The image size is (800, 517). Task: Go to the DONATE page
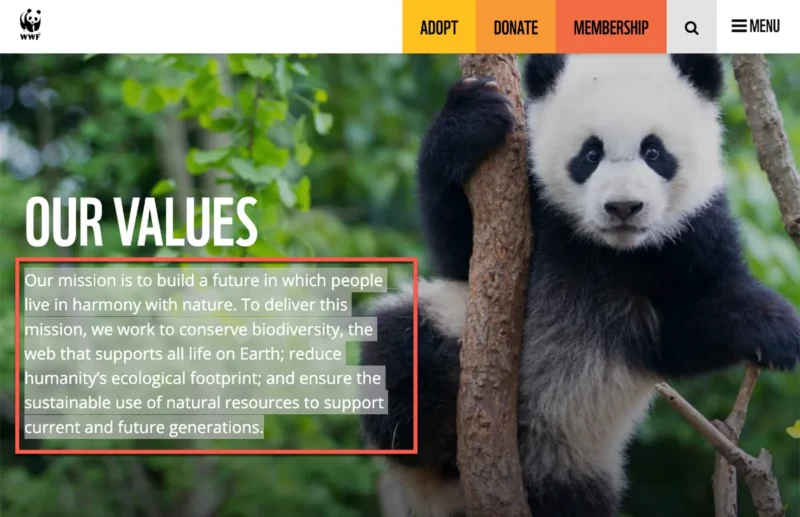(x=516, y=27)
